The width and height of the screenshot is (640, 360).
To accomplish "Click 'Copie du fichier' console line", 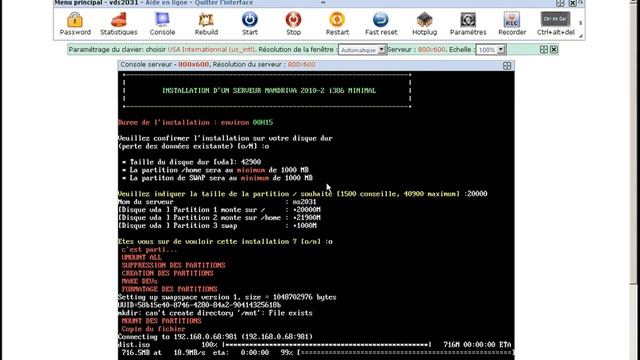I will 153,329.
